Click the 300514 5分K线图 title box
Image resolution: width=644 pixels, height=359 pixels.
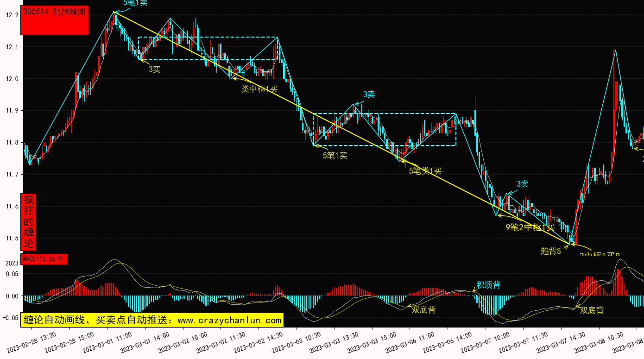coord(54,20)
